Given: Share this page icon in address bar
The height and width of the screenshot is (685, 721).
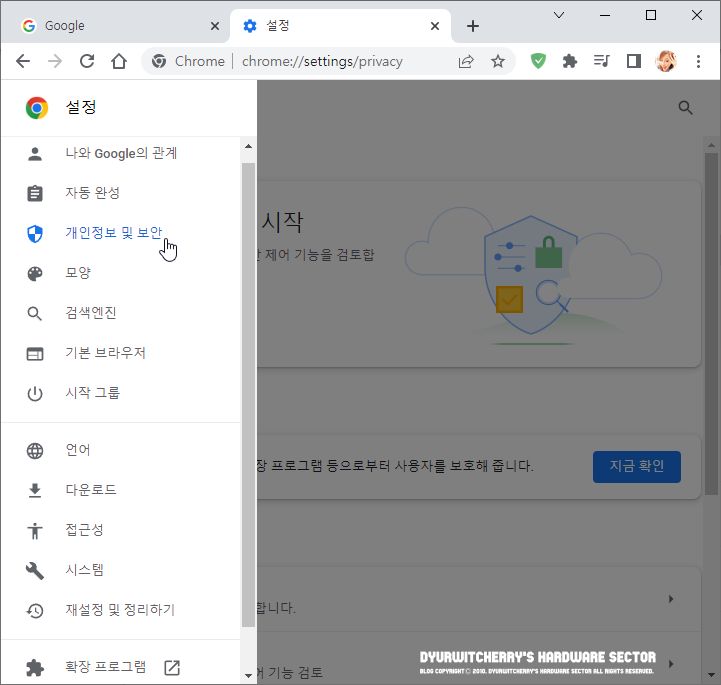Looking at the screenshot, I should (466, 61).
